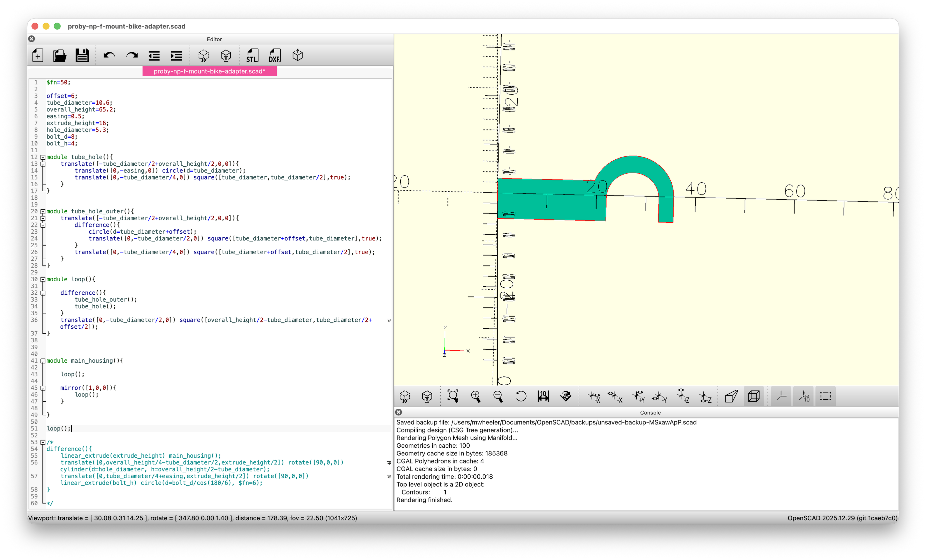Close the Editor panel
This screenshot has width=926, height=560.
point(32,39)
